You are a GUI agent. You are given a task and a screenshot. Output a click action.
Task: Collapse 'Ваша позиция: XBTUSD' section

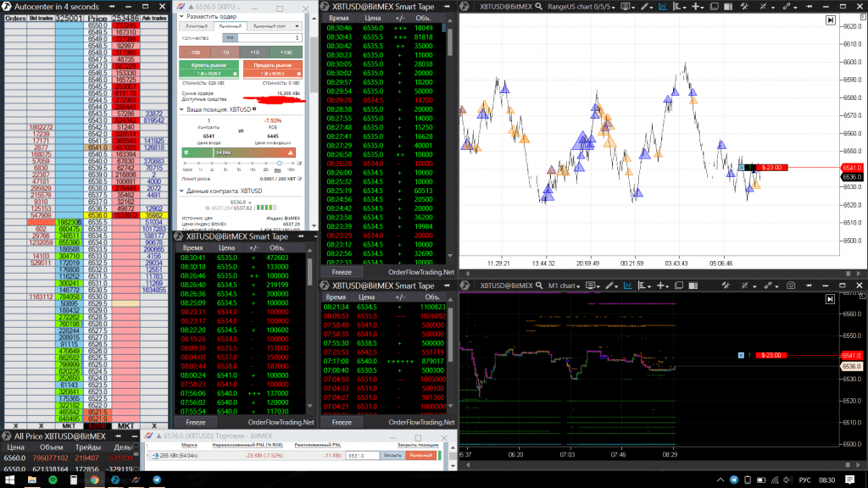181,109
